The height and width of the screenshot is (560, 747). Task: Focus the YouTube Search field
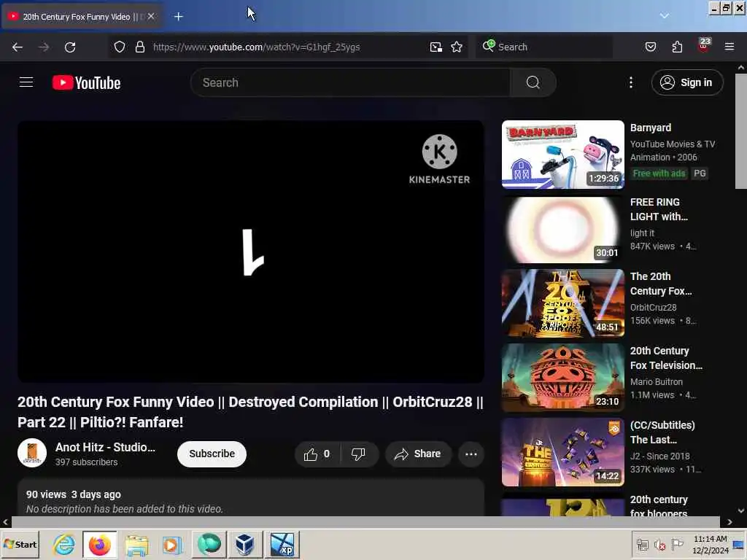(351, 82)
